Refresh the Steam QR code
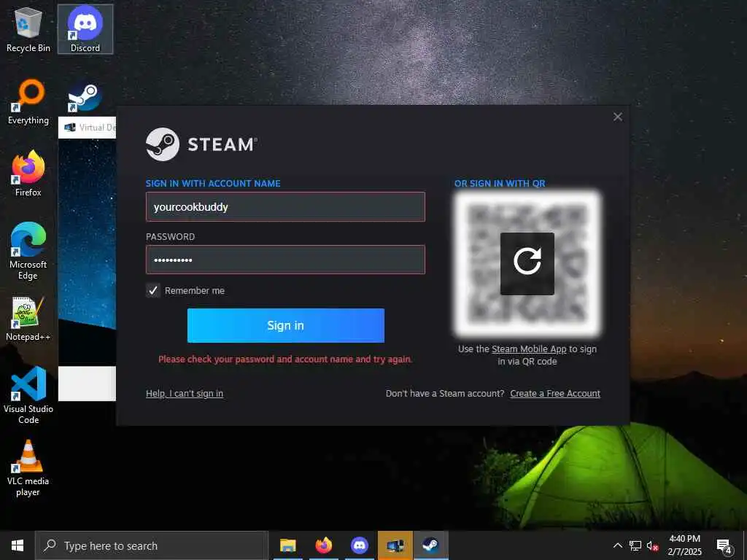 click(527, 263)
